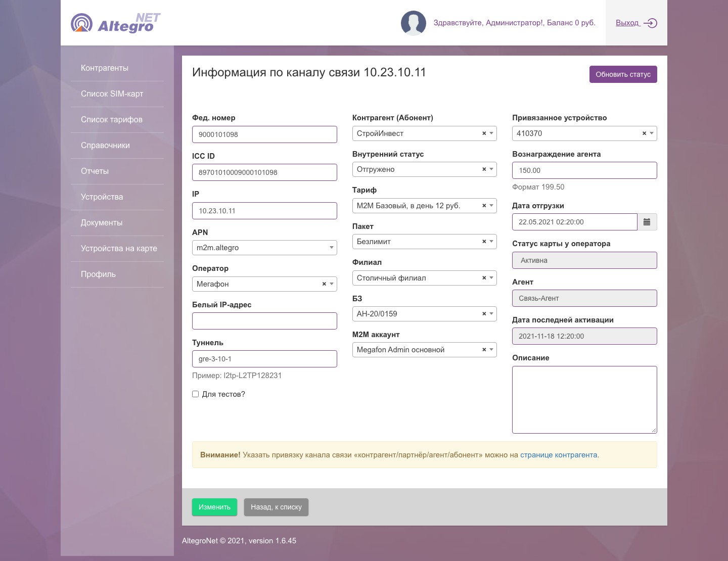
Task: Enable the Для тестов checkbox
Action: 195,394
